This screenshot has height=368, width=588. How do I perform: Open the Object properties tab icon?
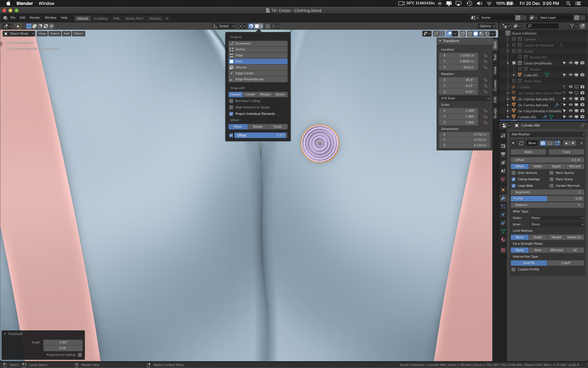[x=503, y=190]
